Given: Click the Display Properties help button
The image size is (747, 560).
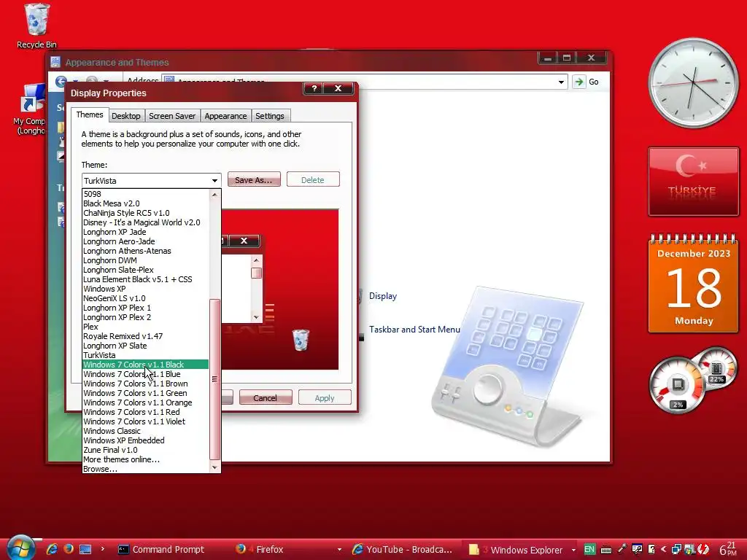Looking at the screenshot, I should point(314,88).
